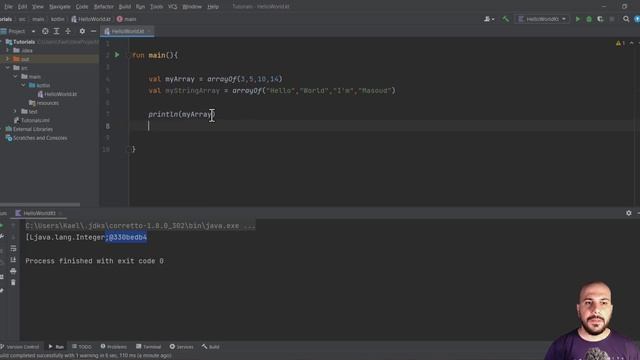Rerun program in Run panel
640x360 pixels.
pos(2,225)
